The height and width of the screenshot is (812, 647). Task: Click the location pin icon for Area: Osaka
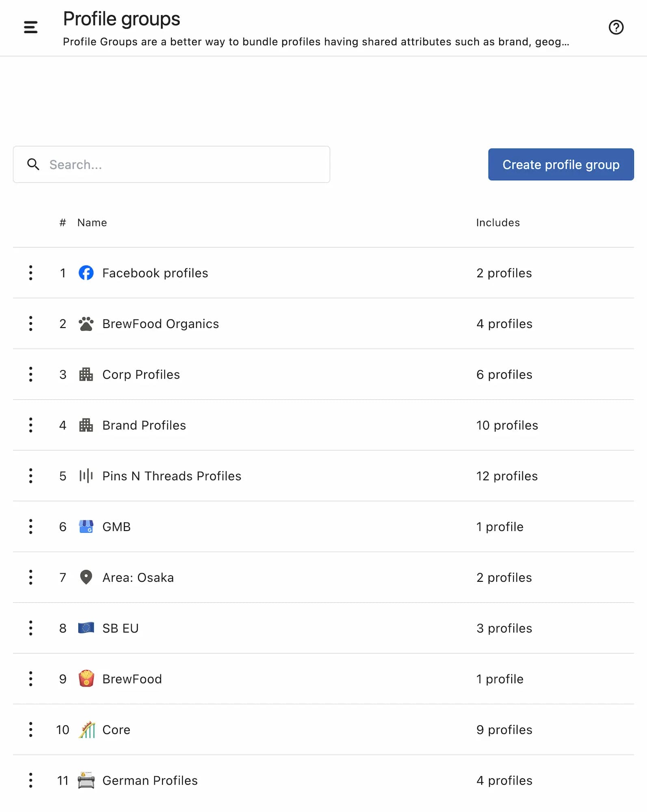click(86, 577)
